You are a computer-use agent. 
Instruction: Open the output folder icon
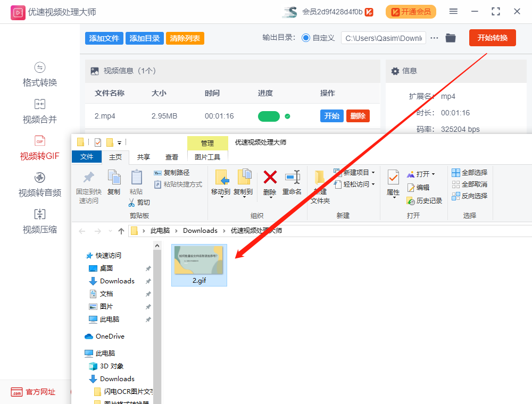(x=451, y=38)
